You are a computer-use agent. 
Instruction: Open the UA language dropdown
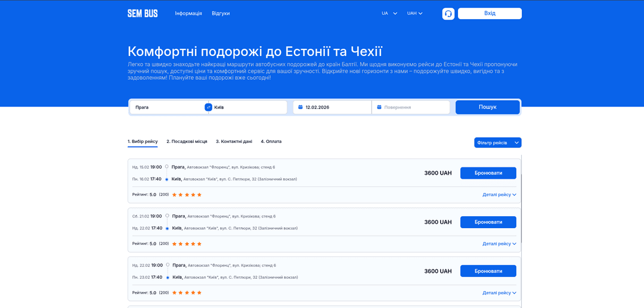[x=389, y=13]
